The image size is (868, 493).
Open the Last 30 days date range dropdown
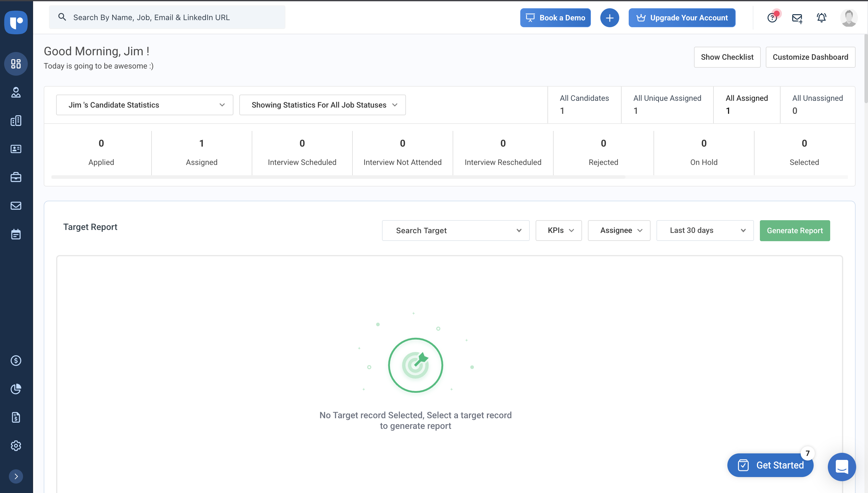pos(705,230)
